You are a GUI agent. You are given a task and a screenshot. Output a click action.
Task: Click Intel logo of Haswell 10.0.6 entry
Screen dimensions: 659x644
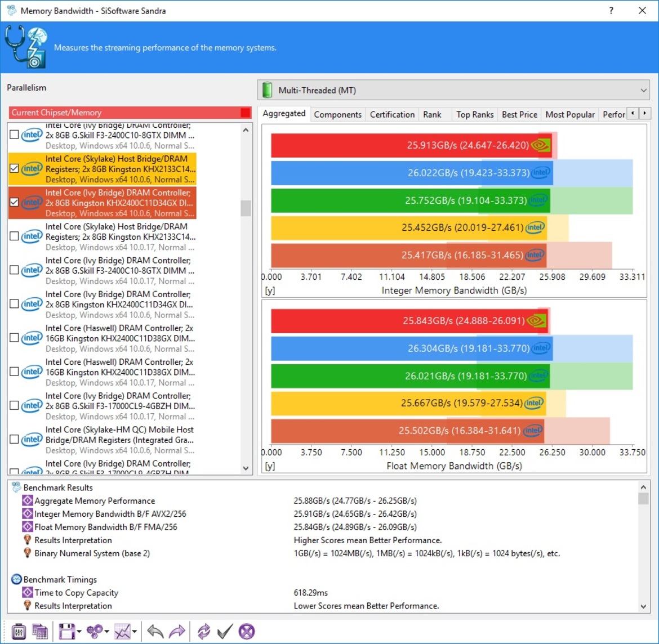coord(32,338)
